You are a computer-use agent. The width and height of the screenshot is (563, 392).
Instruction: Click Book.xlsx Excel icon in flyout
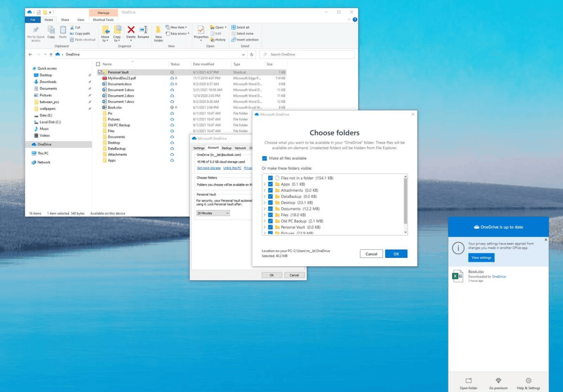click(458, 276)
